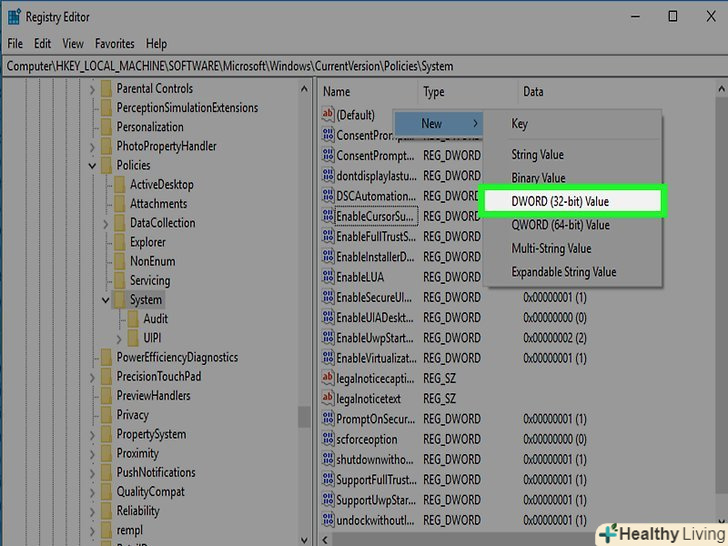728x546 pixels.
Task: Click the tree pane scroll down arrow
Action: coord(304,540)
